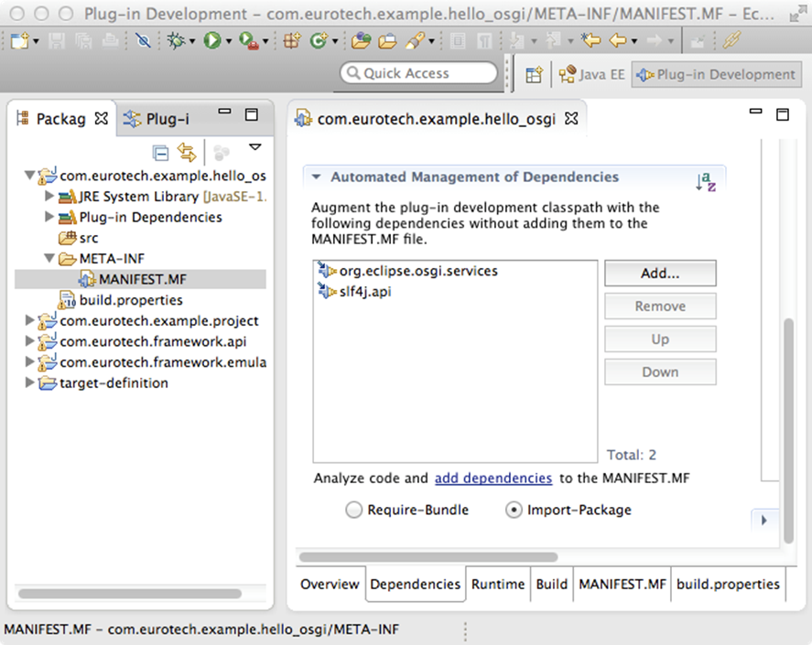Screen dimensions: 812x645
Task: Click the Save toolbar icon
Action: (x=57, y=40)
